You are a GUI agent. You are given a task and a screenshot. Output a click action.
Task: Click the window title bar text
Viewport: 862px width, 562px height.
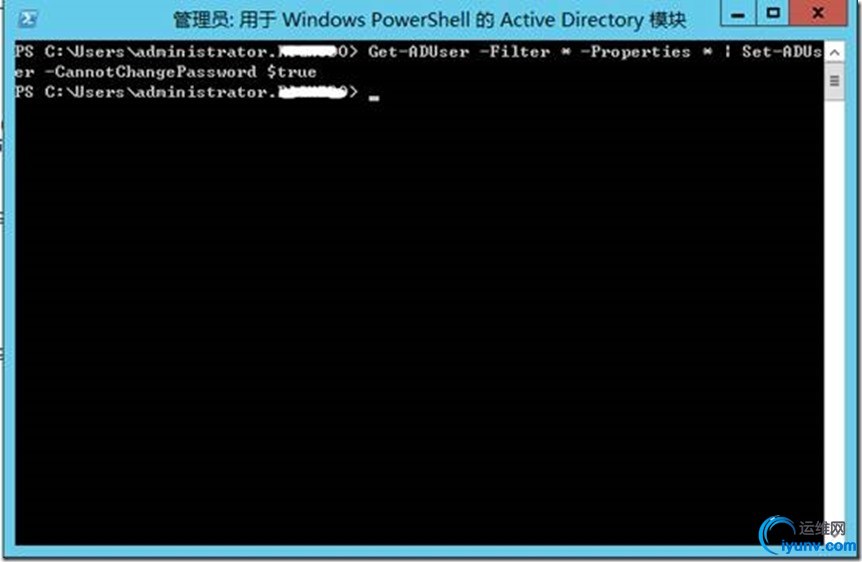pyautogui.click(x=430, y=20)
